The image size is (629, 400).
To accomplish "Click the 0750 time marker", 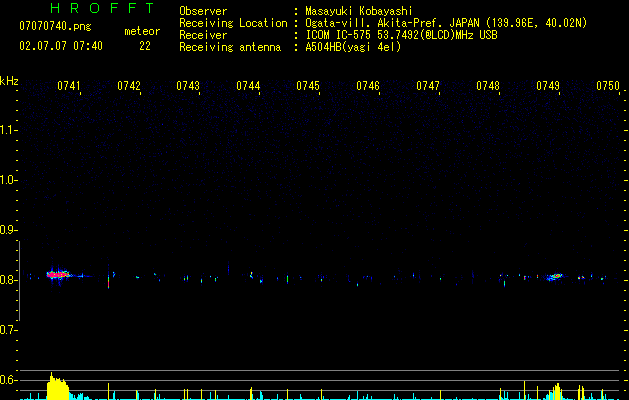I will point(608,86).
